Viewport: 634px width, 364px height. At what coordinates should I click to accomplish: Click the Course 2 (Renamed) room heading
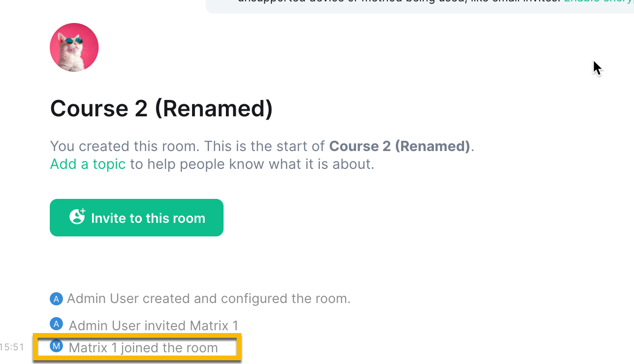click(x=162, y=108)
